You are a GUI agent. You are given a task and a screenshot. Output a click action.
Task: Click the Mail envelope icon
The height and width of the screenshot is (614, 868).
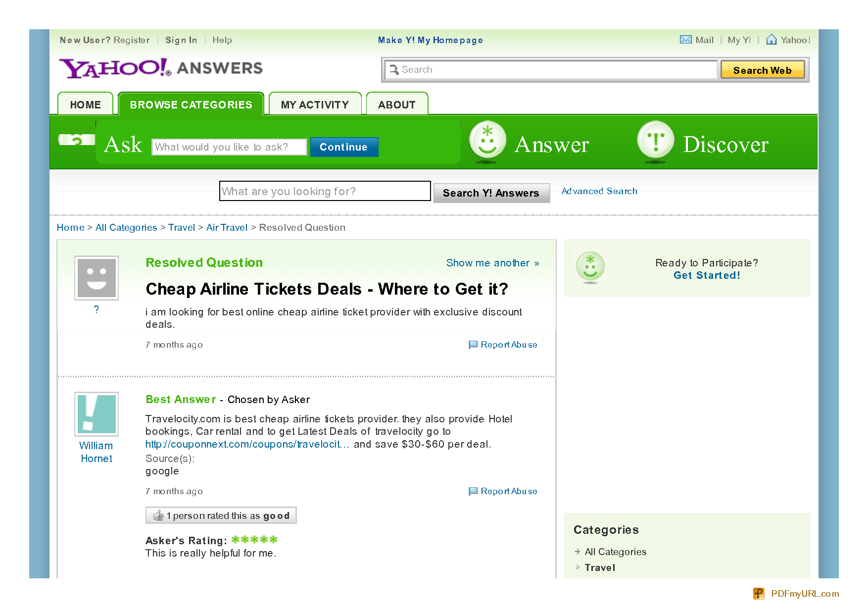(685, 40)
